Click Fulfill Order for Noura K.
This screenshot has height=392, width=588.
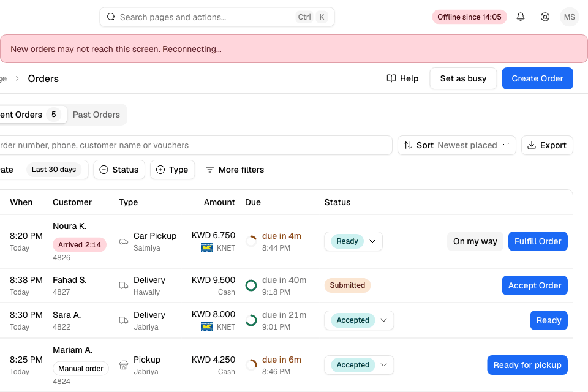click(538, 241)
